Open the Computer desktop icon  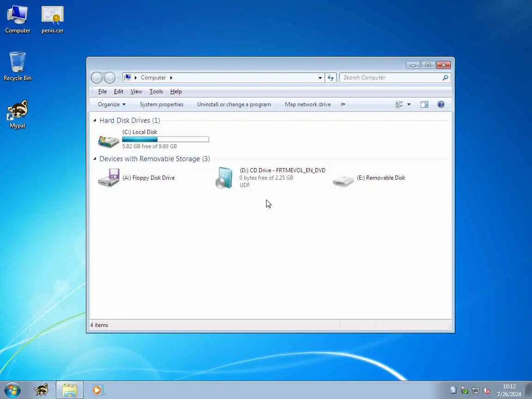coord(17,19)
